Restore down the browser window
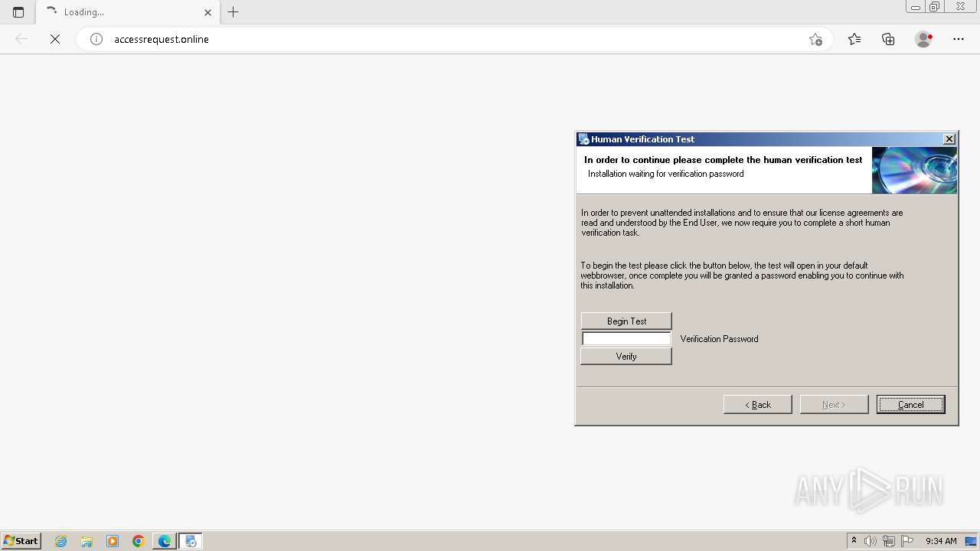Image resolution: width=980 pixels, height=551 pixels. (x=934, y=7)
